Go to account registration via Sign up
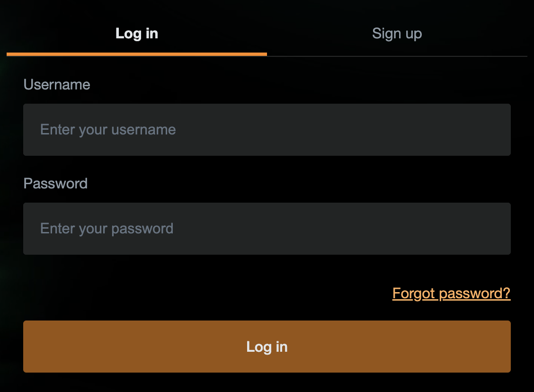The height and width of the screenshot is (392, 534). (x=397, y=34)
